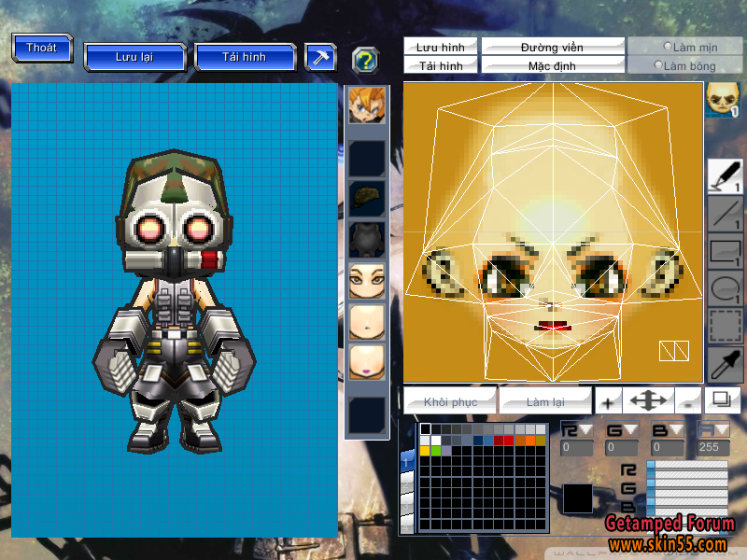747x560 pixels.
Task: Select the pencil drawing tool
Action: click(x=725, y=176)
